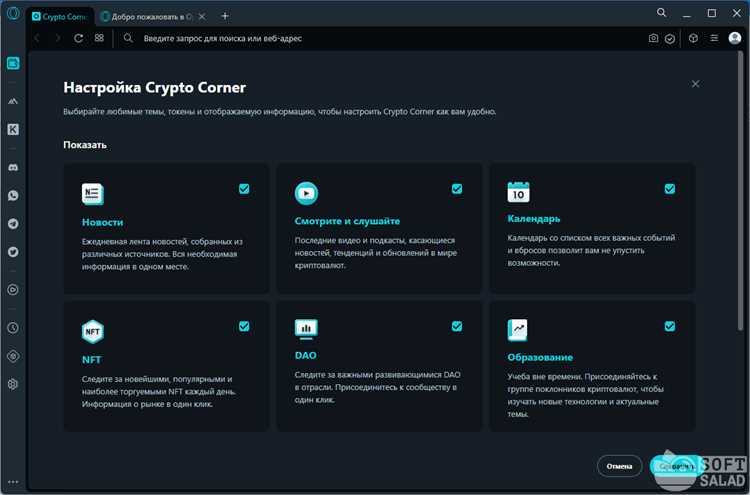Click the Календарь heading
This screenshot has width=750, height=495.
534,219
